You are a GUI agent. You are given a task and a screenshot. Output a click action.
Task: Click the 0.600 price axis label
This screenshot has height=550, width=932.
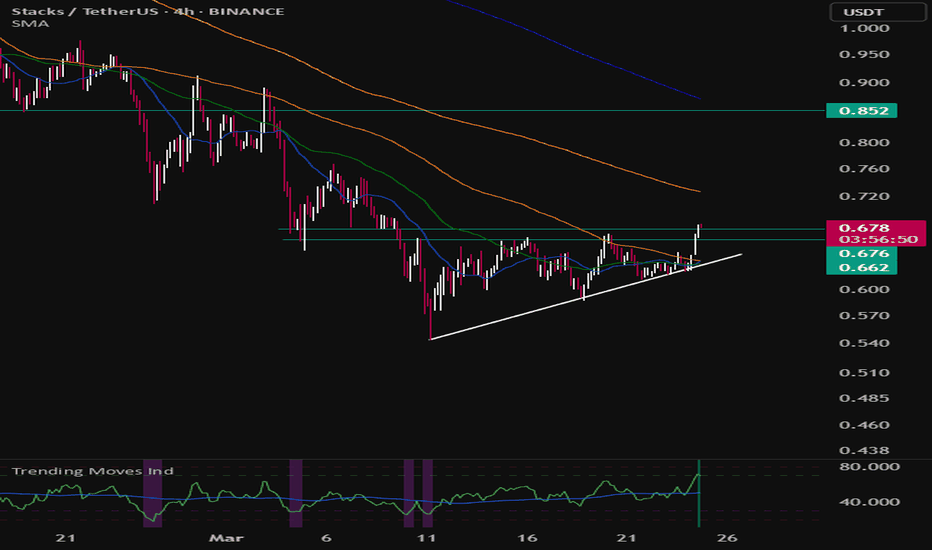point(864,290)
